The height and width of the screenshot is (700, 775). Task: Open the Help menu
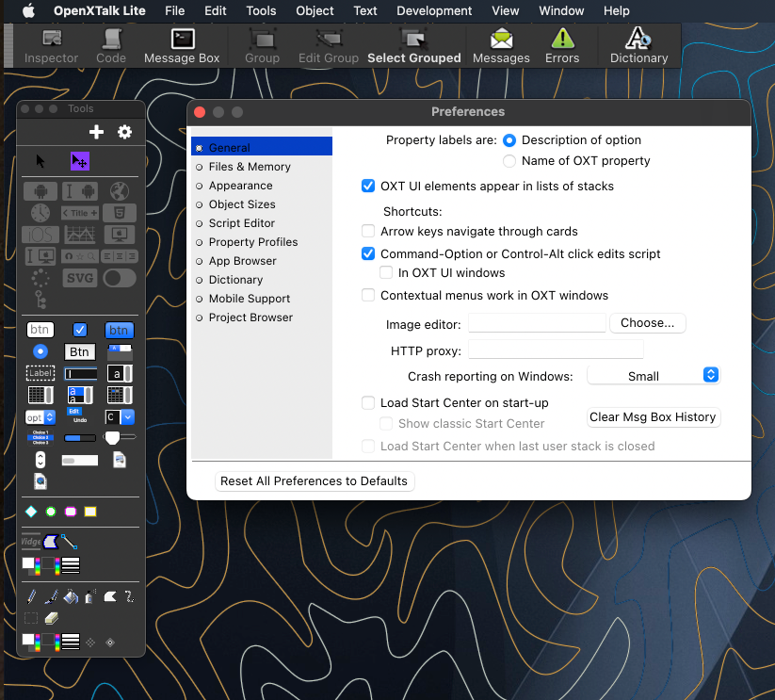coord(616,11)
